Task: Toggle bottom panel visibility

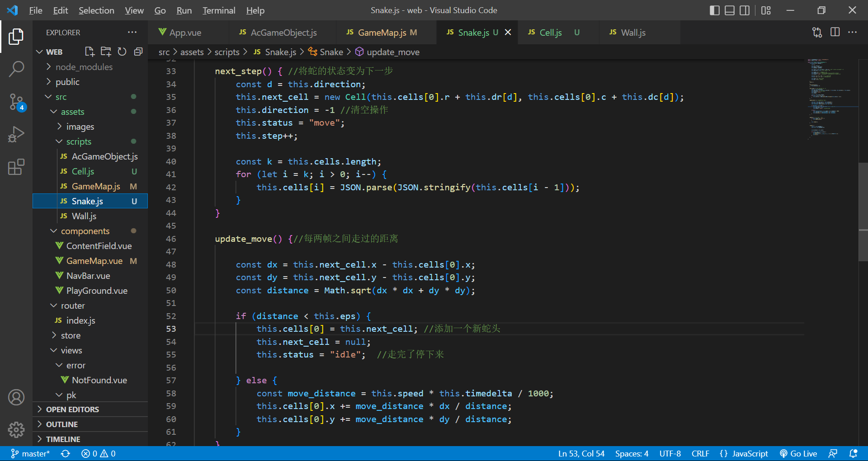Action: click(730, 10)
